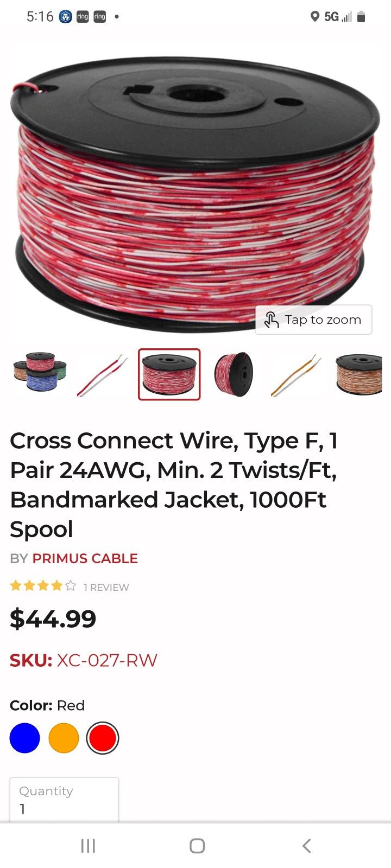This screenshot has width=391, height=868.
Task: View the side-angle red spool thumbnail
Action: pos(234,374)
